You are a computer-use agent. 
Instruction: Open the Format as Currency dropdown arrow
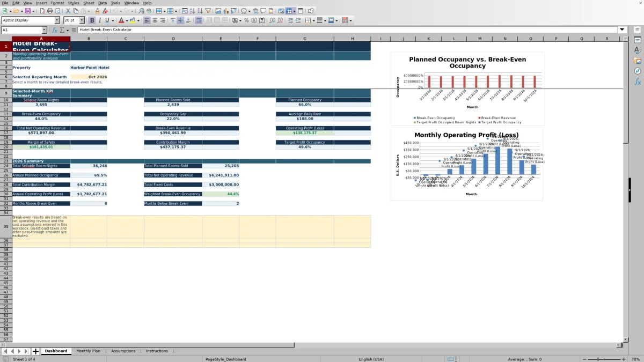[240, 20]
